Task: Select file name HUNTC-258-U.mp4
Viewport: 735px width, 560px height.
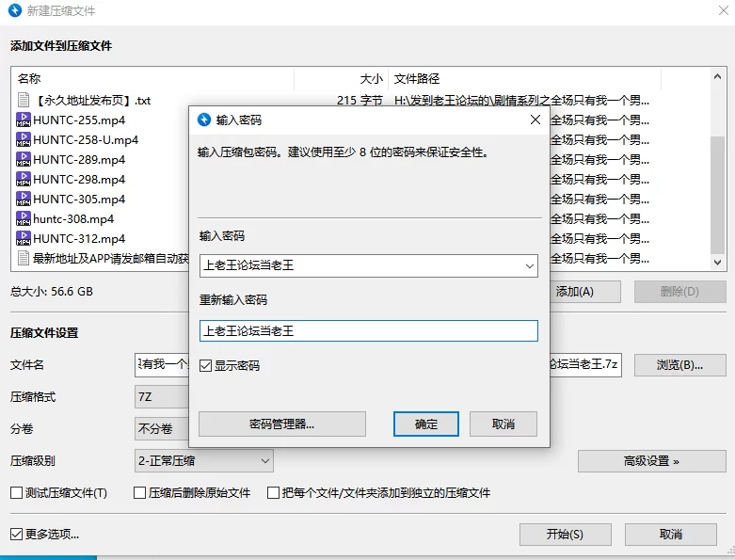Action: pyautogui.click(x=86, y=139)
